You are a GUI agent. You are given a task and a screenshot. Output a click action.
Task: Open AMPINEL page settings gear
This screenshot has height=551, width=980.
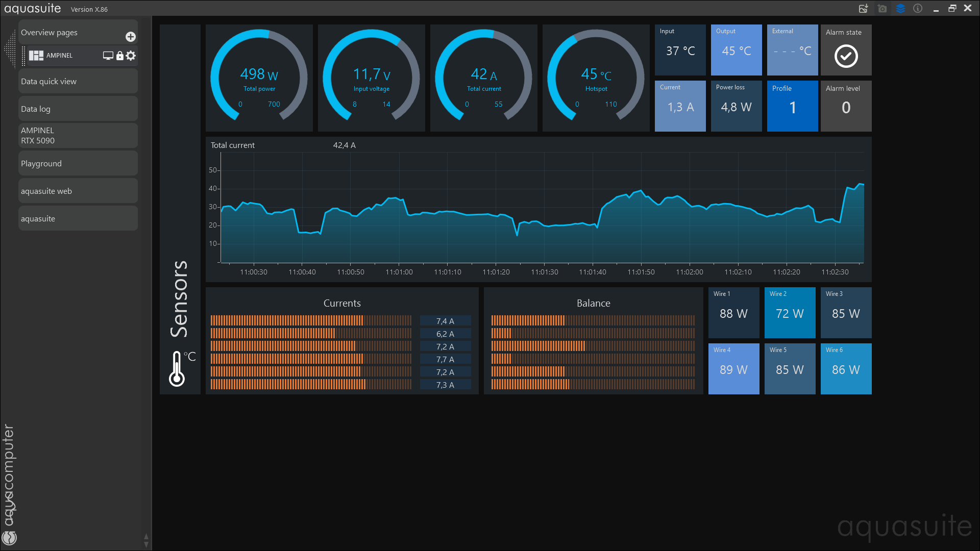click(131, 56)
